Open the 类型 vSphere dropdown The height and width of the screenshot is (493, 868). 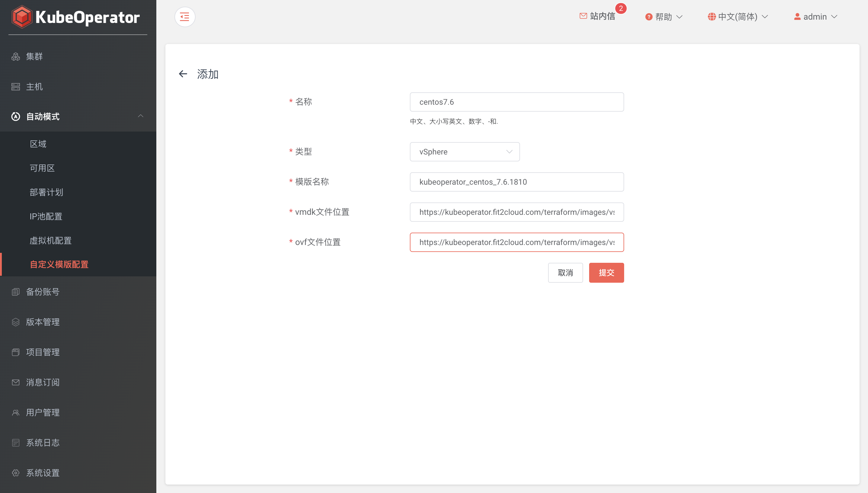[x=465, y=152]
